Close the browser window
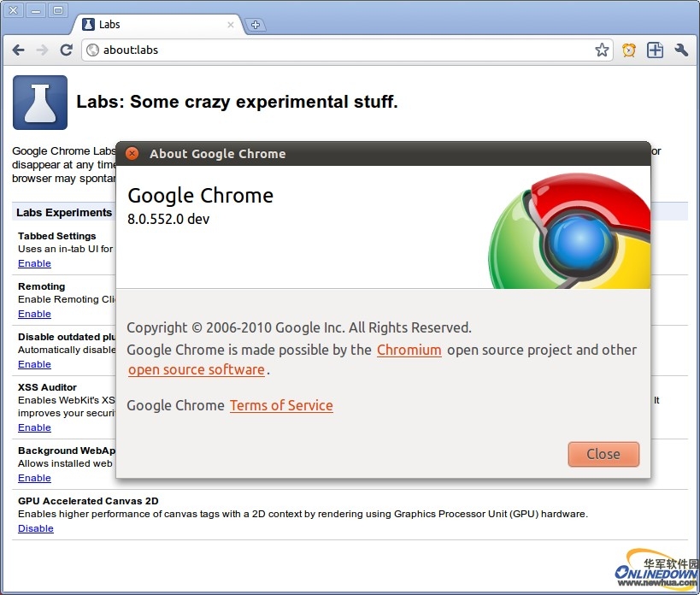Screen dimensions: 700x595 click(x=14, y=10)
